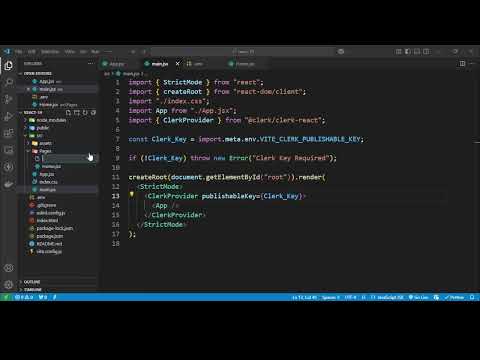
Task: Click the Go Live status bar button
Action: 419,297
